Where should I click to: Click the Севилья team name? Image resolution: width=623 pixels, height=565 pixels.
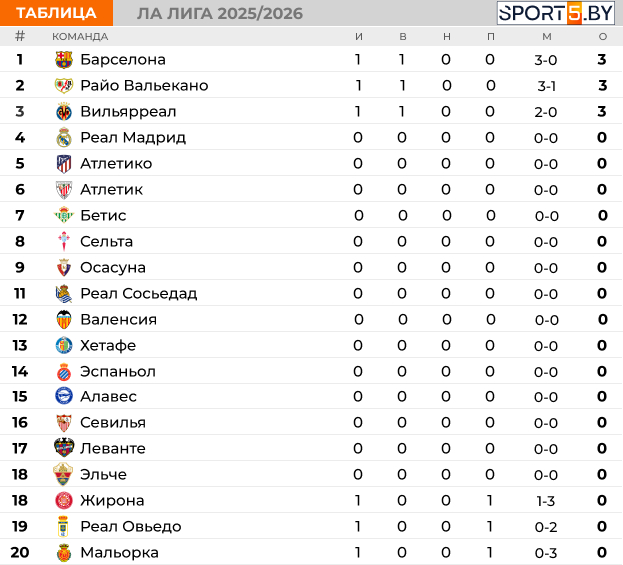point(113,422)
